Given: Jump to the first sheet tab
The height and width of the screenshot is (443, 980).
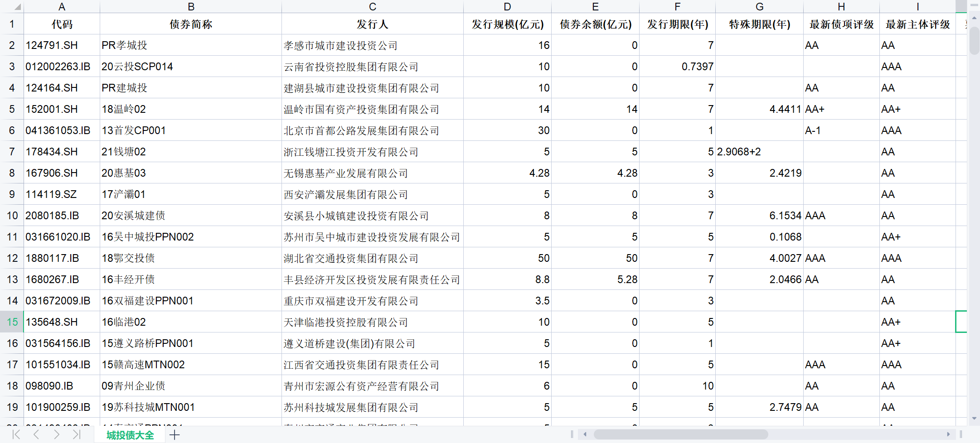Looking at the screenshot, I should tap(16, 435).
